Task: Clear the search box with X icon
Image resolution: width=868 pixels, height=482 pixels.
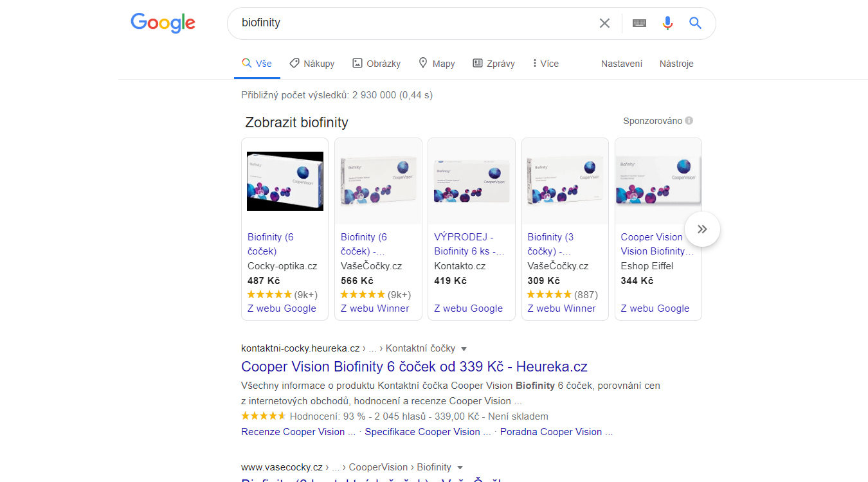Action: (604, 23)
